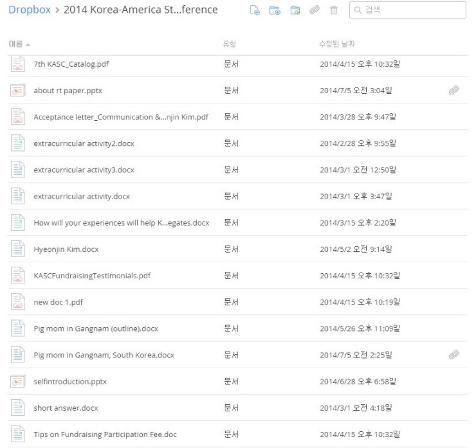Open the Dropbox breadcrumb link
The height and width of the screenshot is (448, 476).
click(x=30, y=10)
